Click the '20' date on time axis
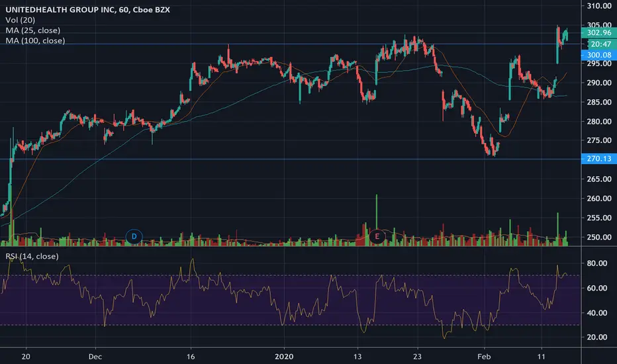This screenshot has height=364, width=617. [x=26, y=357]
